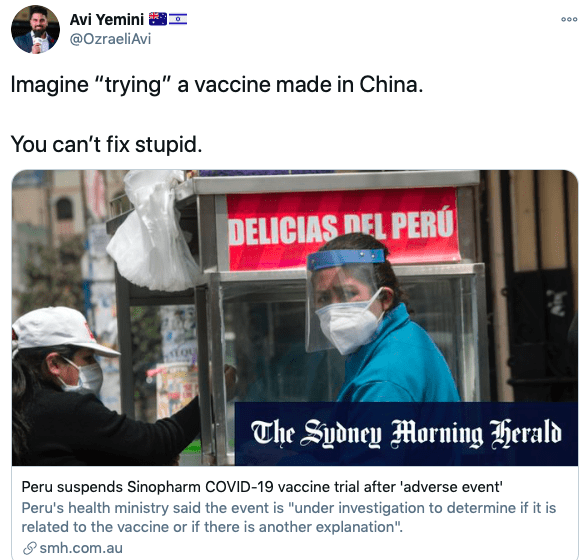Open the @OzraeliAvi handle
Image resolution: width=584 pixels, height=560 pixels.
pos(110,39)
